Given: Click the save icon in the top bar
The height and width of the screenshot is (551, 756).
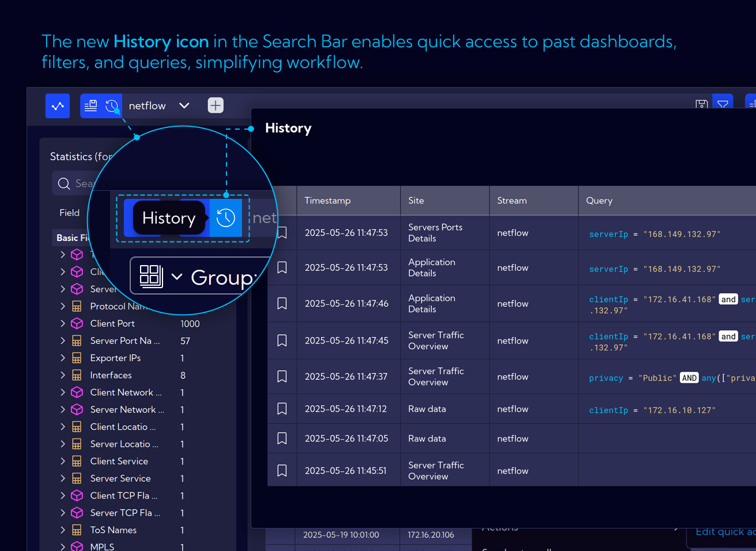Looking at the screenshot, I should pos(701,105).
